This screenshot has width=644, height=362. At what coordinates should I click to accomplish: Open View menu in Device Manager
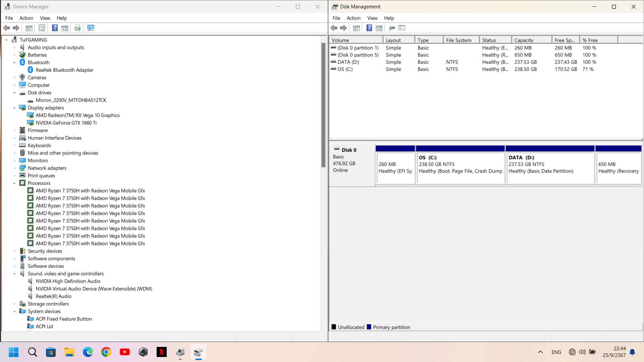coord(45,18)
